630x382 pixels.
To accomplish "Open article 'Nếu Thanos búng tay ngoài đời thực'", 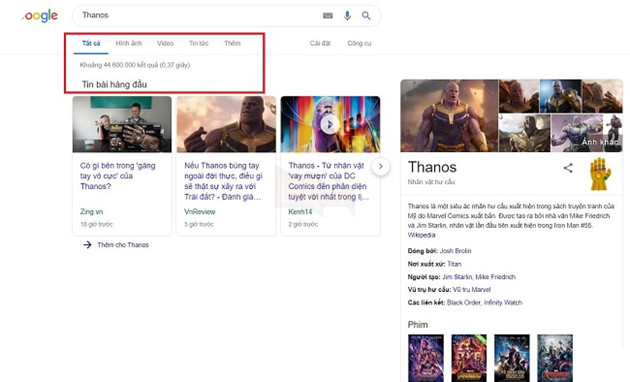I will [x=223, y=181].
